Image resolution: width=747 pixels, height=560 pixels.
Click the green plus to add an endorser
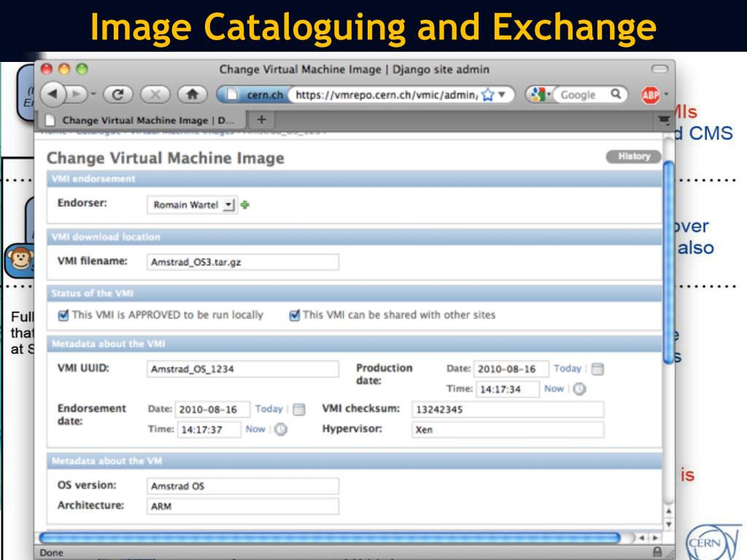click(245, 205)
